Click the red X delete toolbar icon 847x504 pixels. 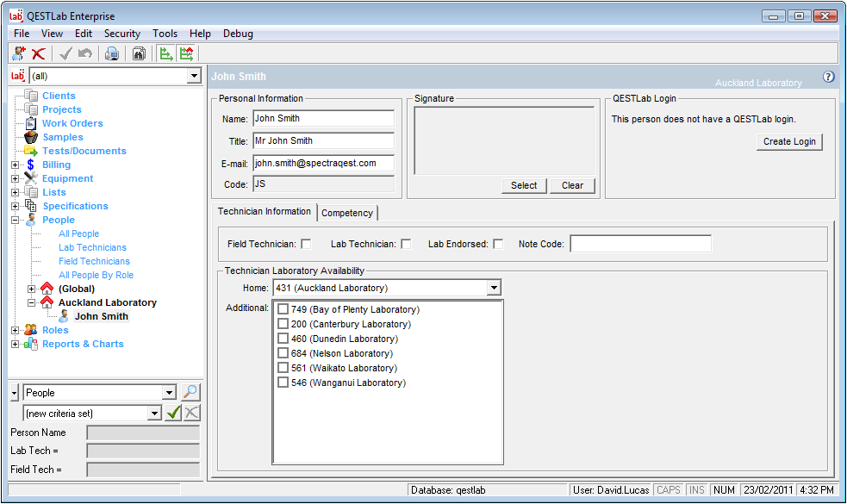point(39,53)
